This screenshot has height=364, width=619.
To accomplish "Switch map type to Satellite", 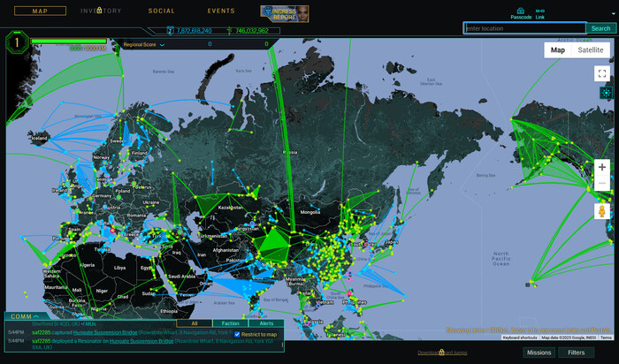I will (590, 50).
